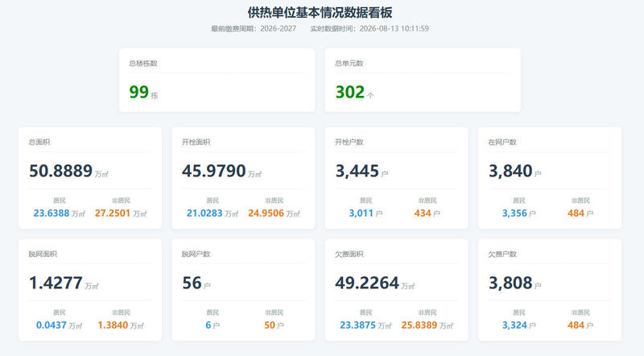Image resolution: width=644 pixels, height=356 pixels.
Task: Select the unit count value 302
Action: pos(350,92)
